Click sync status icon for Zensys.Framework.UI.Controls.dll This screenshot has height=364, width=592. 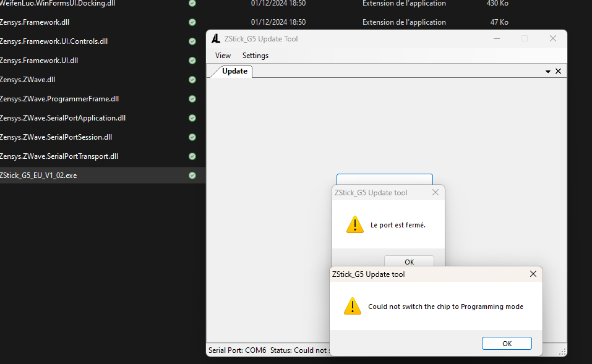pos(192,41)
